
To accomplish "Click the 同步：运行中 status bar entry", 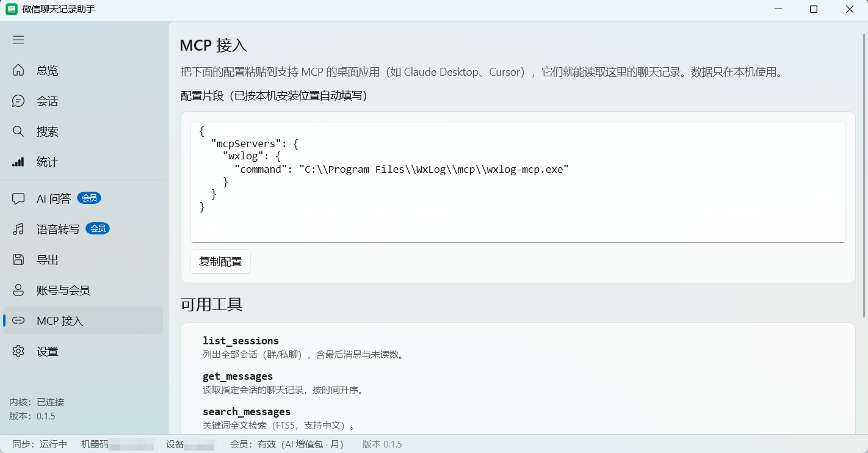I will pos(40,444).
